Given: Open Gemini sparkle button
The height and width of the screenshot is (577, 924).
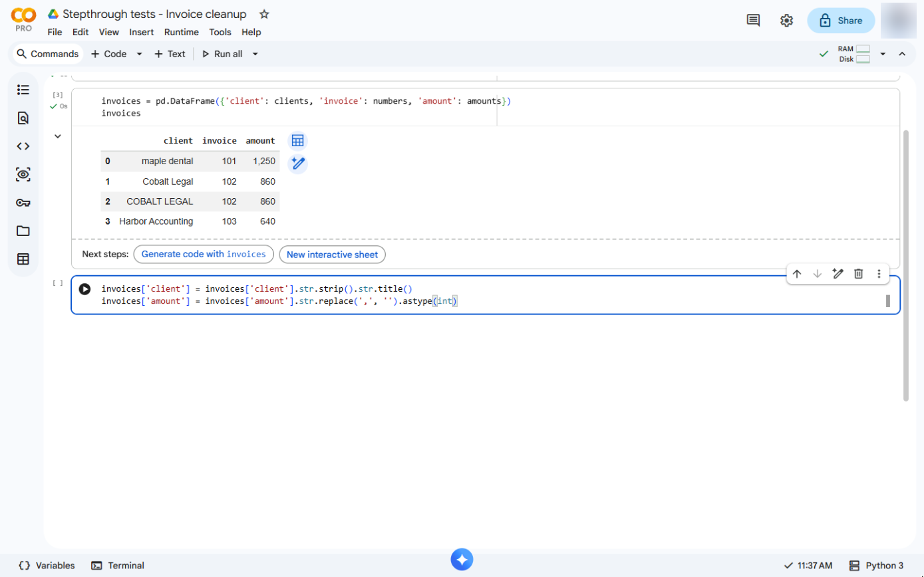Looking at the screenshot, I should tap(462, 559).
